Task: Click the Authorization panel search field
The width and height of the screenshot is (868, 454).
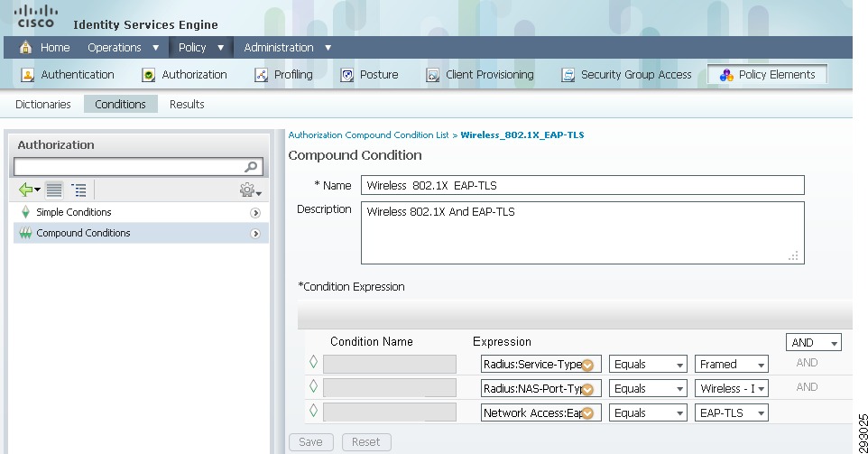Action: coord(138,167)
